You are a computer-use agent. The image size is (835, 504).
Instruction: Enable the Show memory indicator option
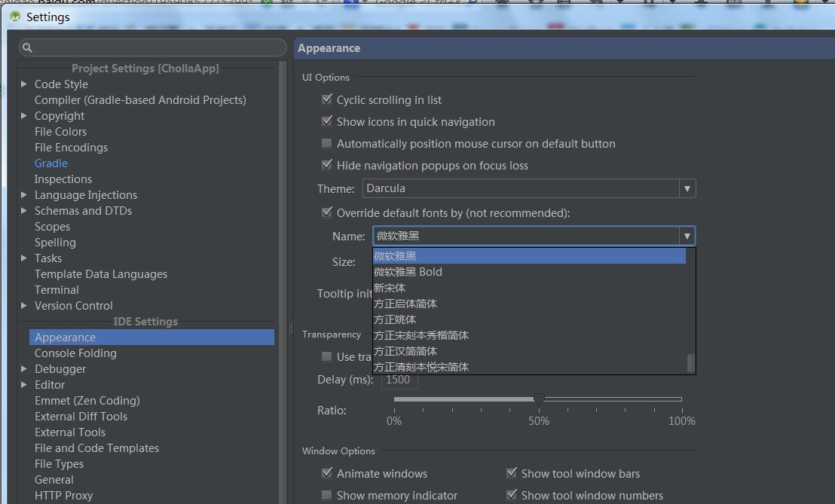326,495
